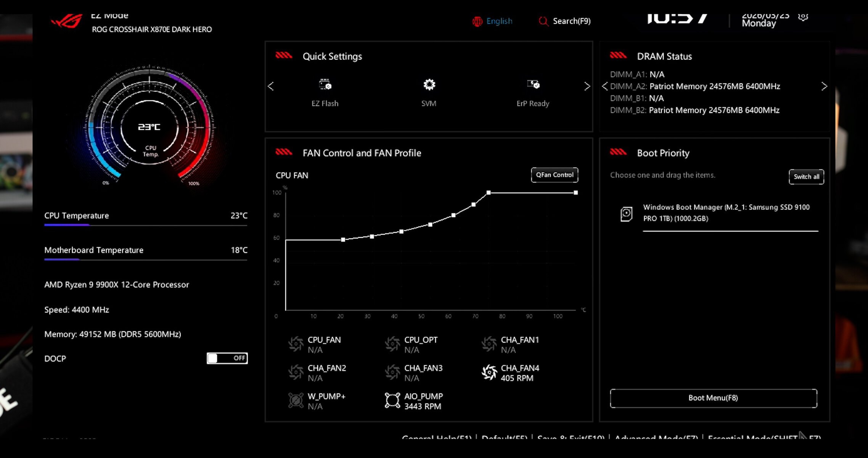Image resolution: width=868 pixels, height=458 pixels.
Task: Click the W_PUMP+ pump icon
Action: click(296, 400)
